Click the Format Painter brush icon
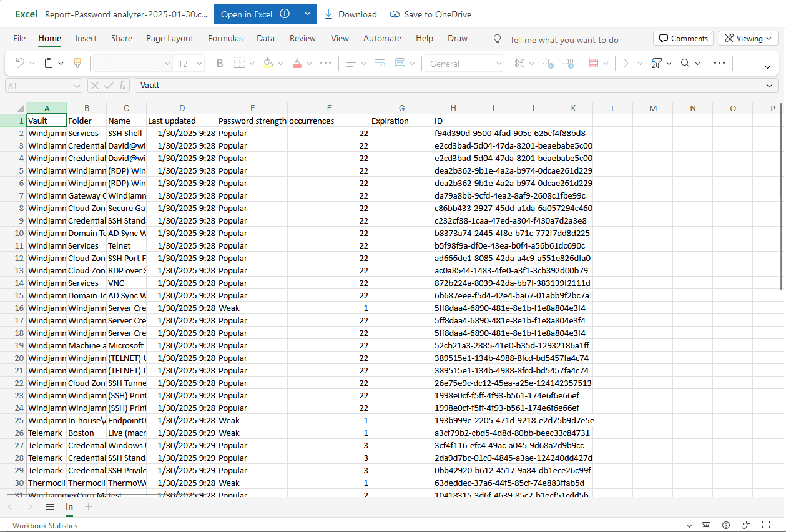 tap(77, 63)
